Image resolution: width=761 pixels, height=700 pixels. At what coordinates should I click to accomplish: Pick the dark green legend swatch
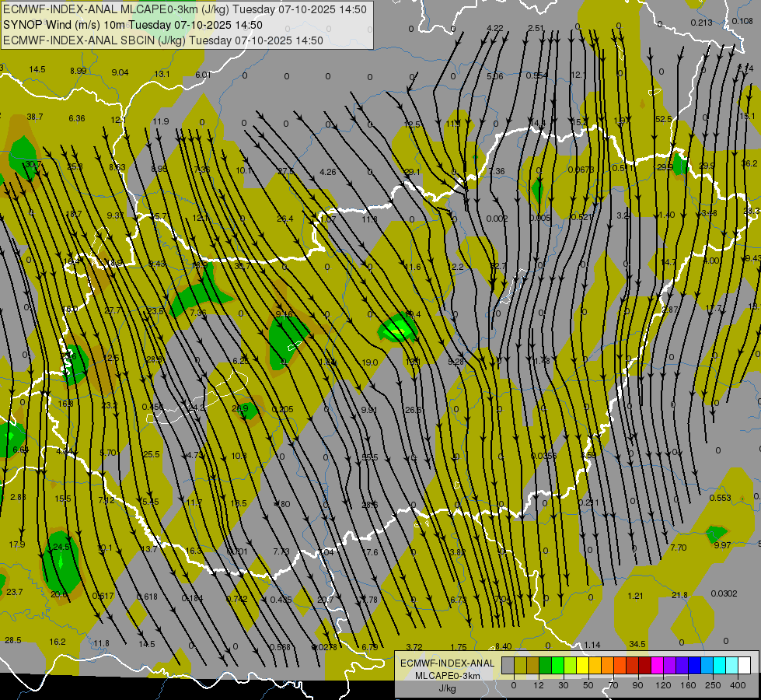click(x=545, y=666)
